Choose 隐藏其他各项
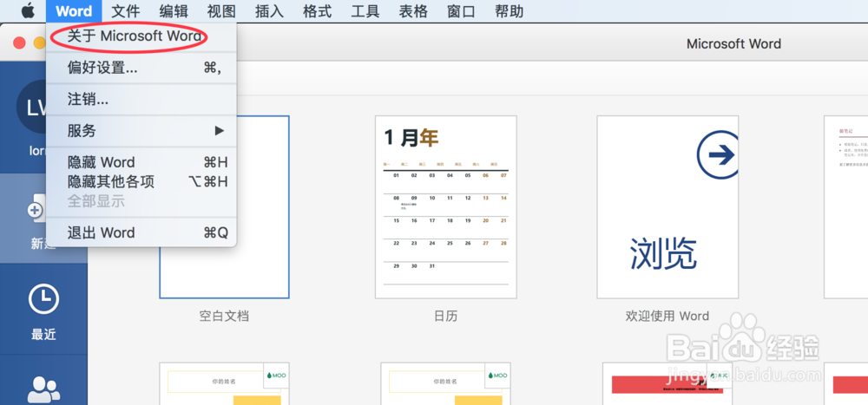 pyautogui.click(x=141, y=181)
